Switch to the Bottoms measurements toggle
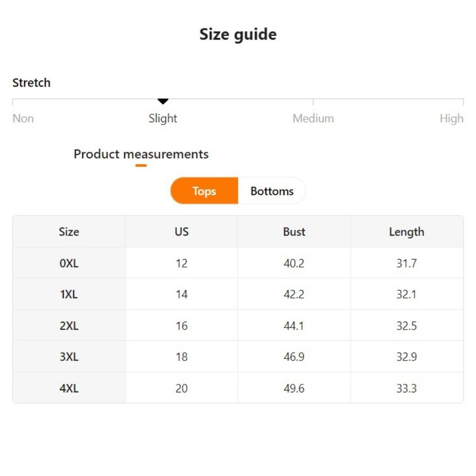 272,191
